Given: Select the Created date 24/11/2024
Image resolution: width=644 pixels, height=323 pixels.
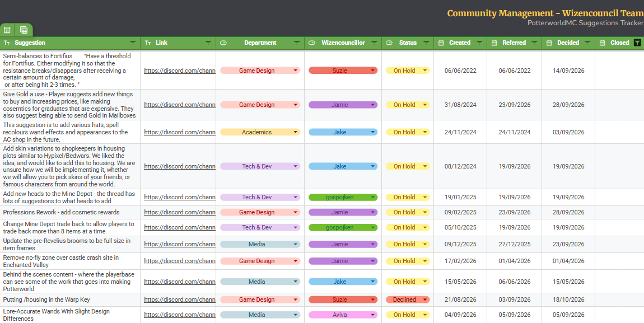Looking at the screenshot, I should [460, 132].
